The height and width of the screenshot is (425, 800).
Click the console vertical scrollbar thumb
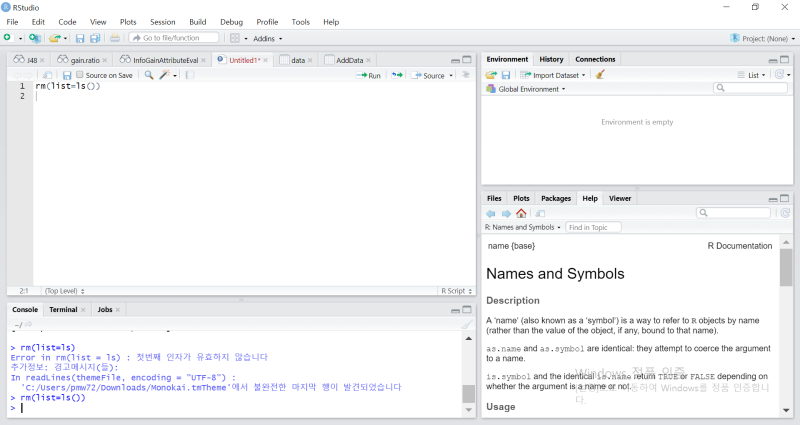pos(468,394)
